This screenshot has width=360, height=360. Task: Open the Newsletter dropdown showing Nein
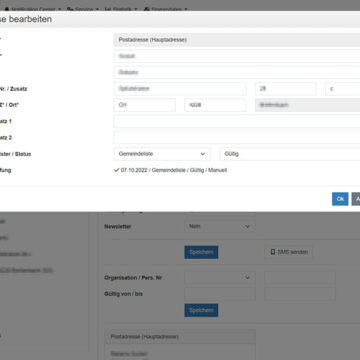[220, 226]
